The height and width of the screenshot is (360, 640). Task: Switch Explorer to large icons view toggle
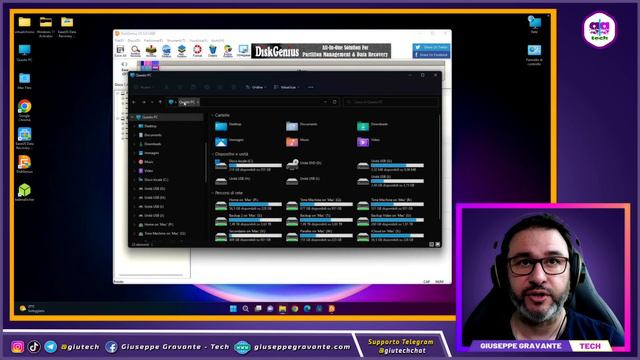click(438, 244)
